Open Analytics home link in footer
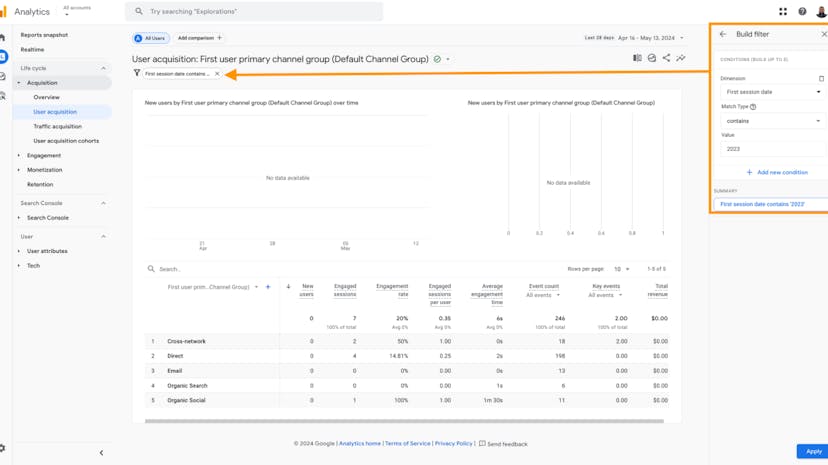Screen dimensions: 828x465 coord(360,444)
